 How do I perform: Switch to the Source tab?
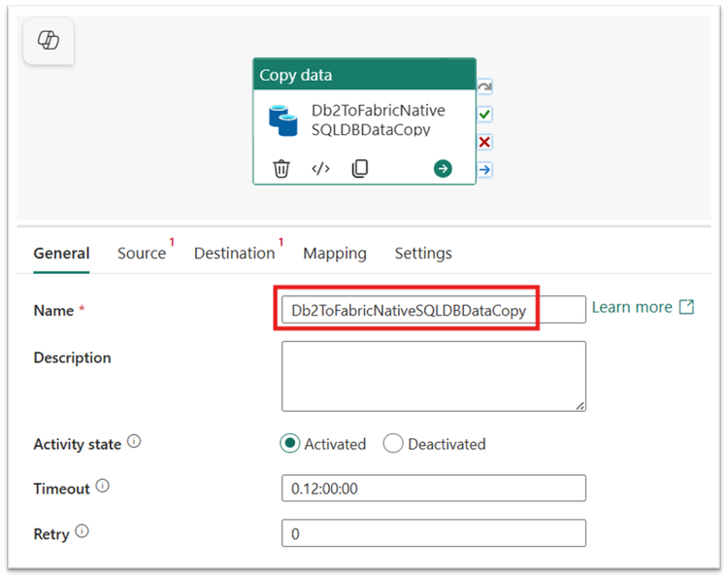(142, 254)
